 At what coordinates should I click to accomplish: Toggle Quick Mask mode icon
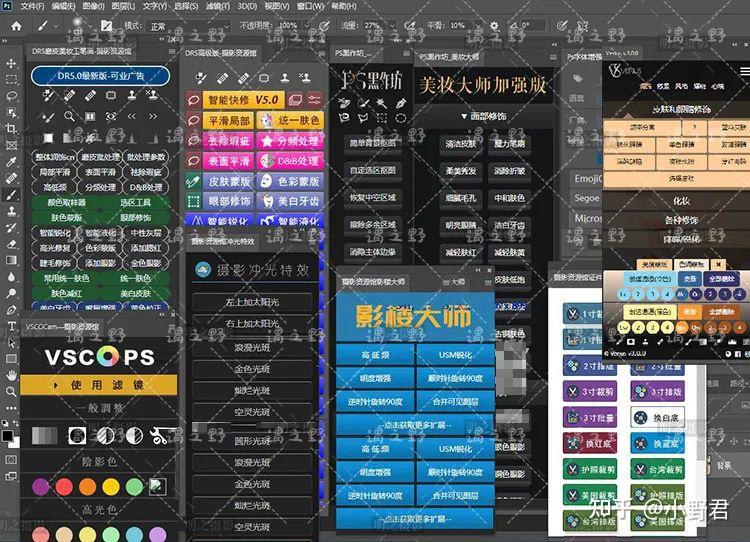[x=11, y=460]
